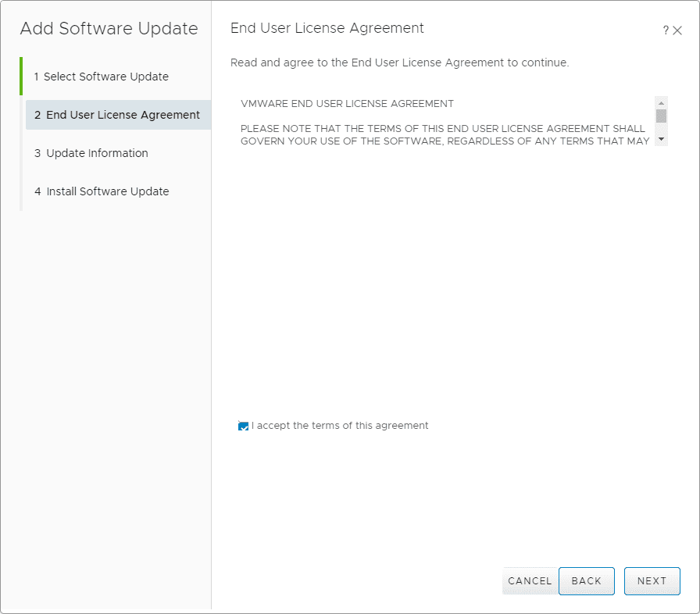Click the scrollbar thumb in the EULA box
The width and height of the screenshot is (700, 614).
[x=660, y=117]
